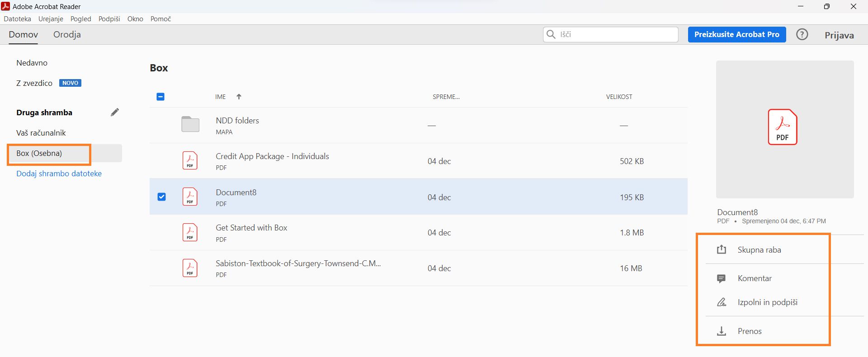868x357 pixels.
Task: Open Z zvezdico starred files
Action: [34, 83]
